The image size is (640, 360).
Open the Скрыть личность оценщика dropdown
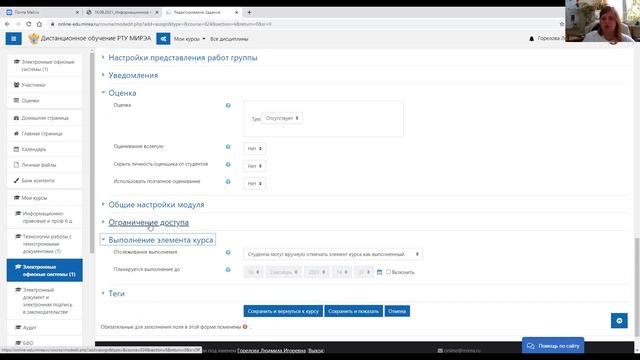coord(254,166)
